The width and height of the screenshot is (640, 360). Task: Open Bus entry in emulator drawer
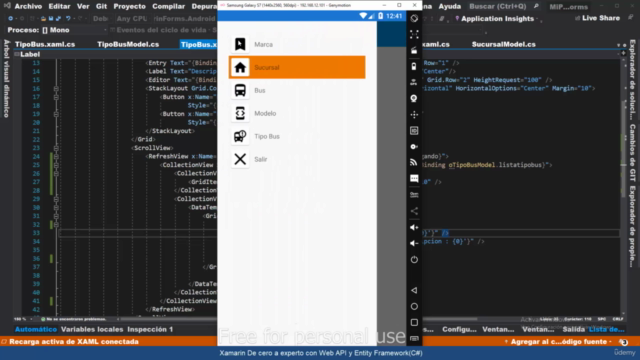297,90
